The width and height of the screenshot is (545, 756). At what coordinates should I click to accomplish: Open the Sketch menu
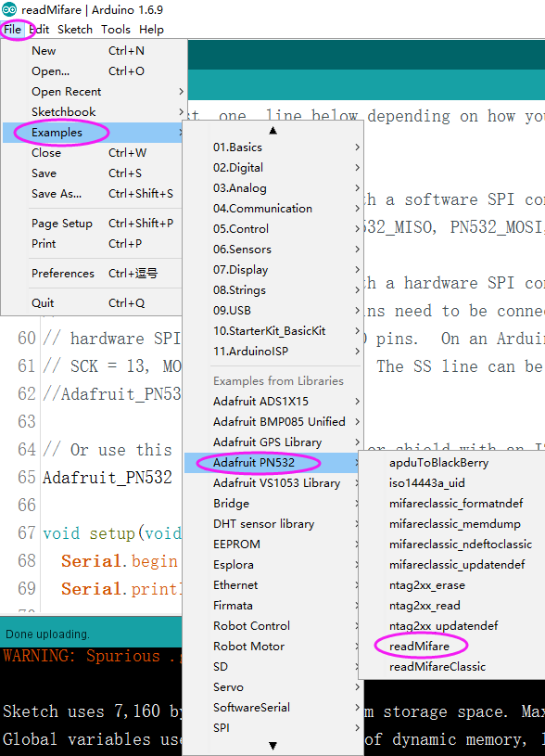coord(75,30)
